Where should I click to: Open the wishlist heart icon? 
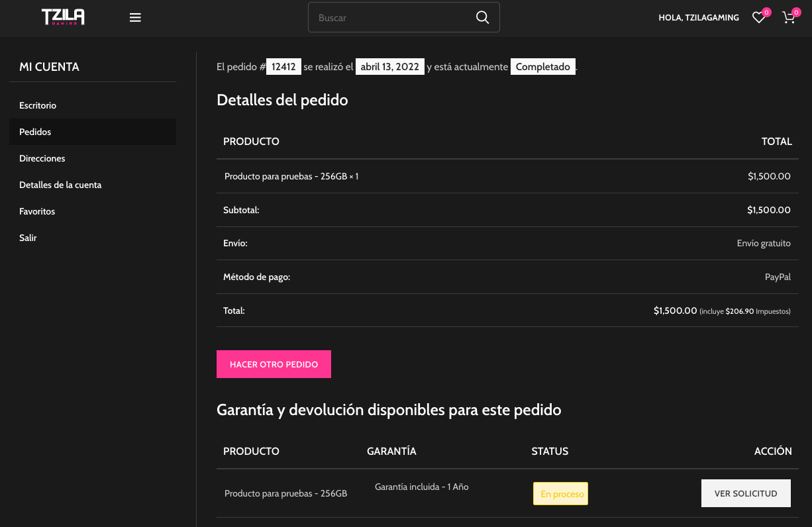point(758,18)
